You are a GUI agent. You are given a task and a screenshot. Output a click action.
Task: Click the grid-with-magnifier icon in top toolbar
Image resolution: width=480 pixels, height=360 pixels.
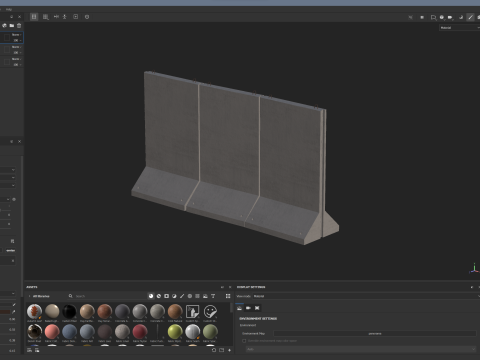coord(46,17)
